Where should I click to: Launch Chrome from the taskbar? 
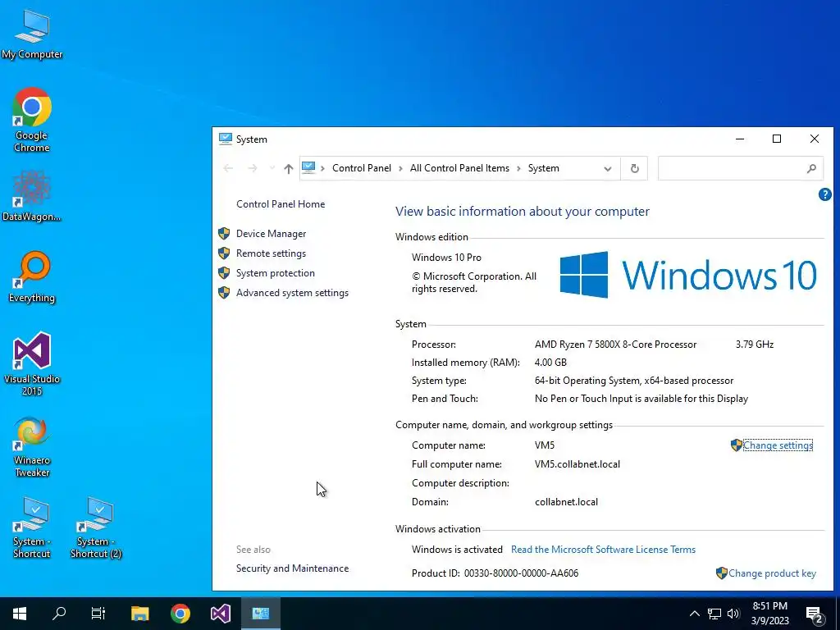click(180, 614)
